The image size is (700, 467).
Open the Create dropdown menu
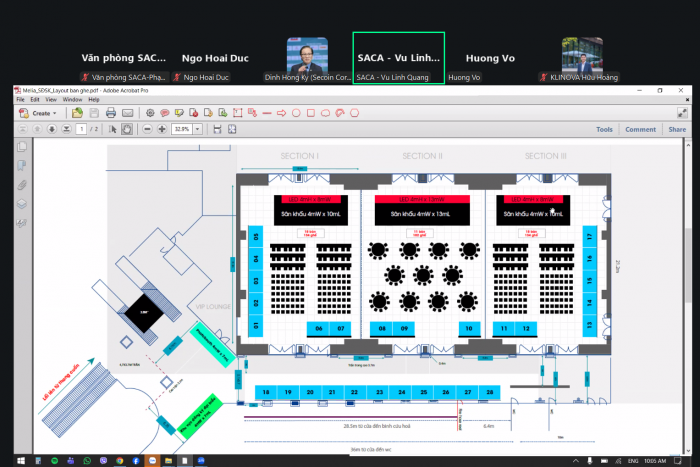[x=40, y=113]
